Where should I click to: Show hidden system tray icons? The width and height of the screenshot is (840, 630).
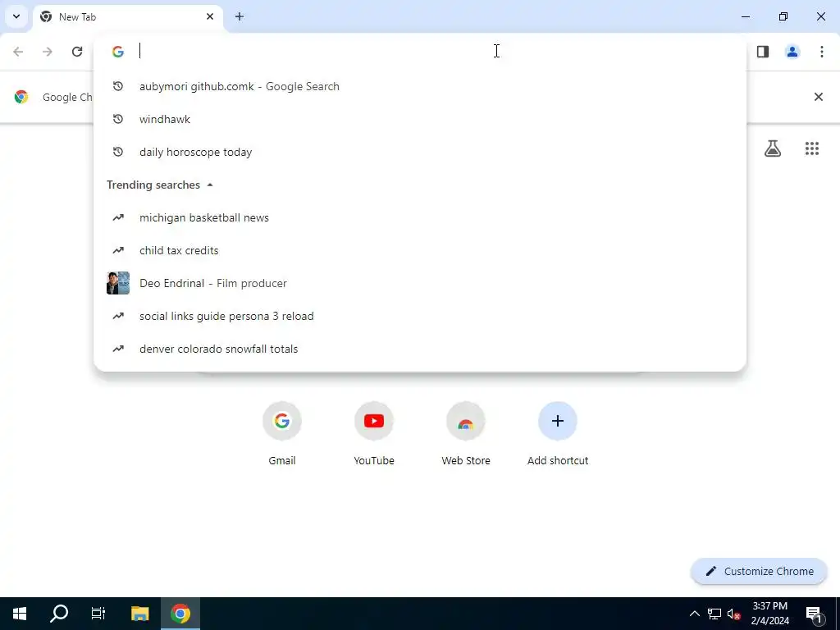point(694,614)
